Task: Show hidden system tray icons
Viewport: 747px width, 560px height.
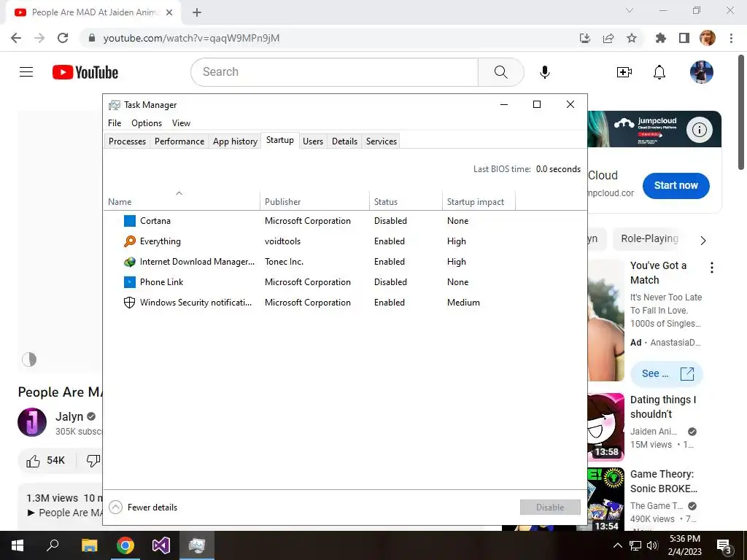Action: (x=617, y=545)
